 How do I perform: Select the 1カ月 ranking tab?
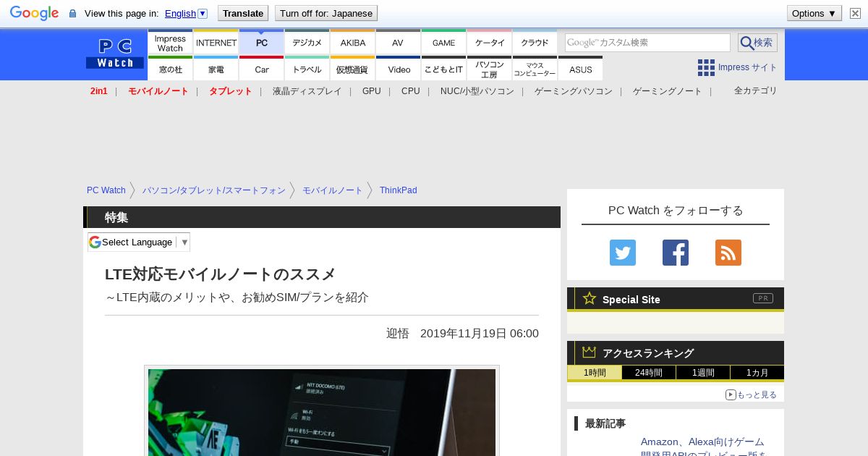tap(757, 373)
